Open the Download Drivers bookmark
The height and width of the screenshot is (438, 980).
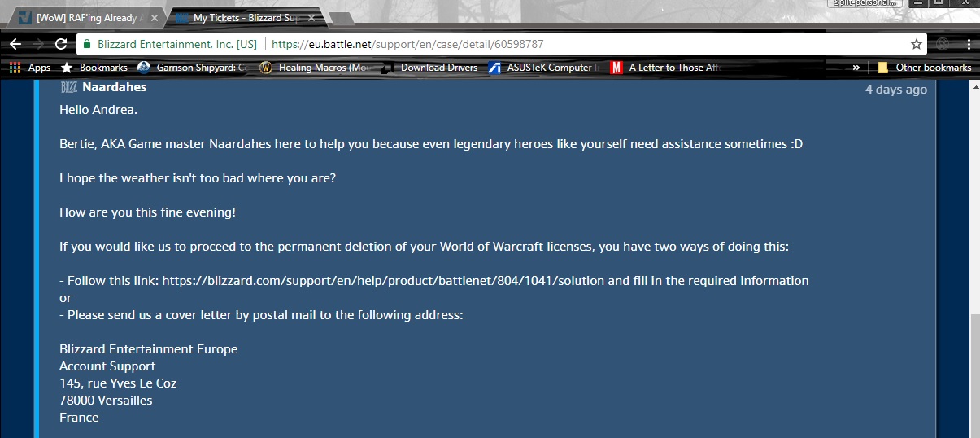pos(430,68)
